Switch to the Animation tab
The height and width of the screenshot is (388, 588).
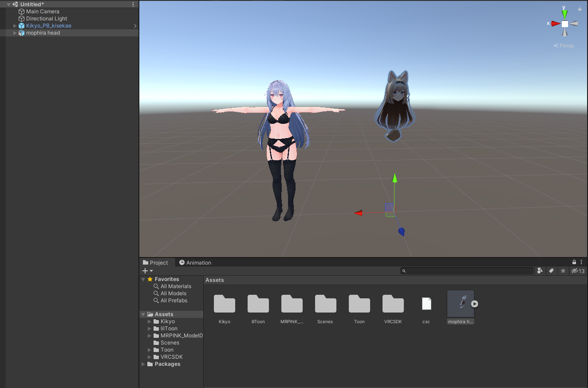[195, 262]
